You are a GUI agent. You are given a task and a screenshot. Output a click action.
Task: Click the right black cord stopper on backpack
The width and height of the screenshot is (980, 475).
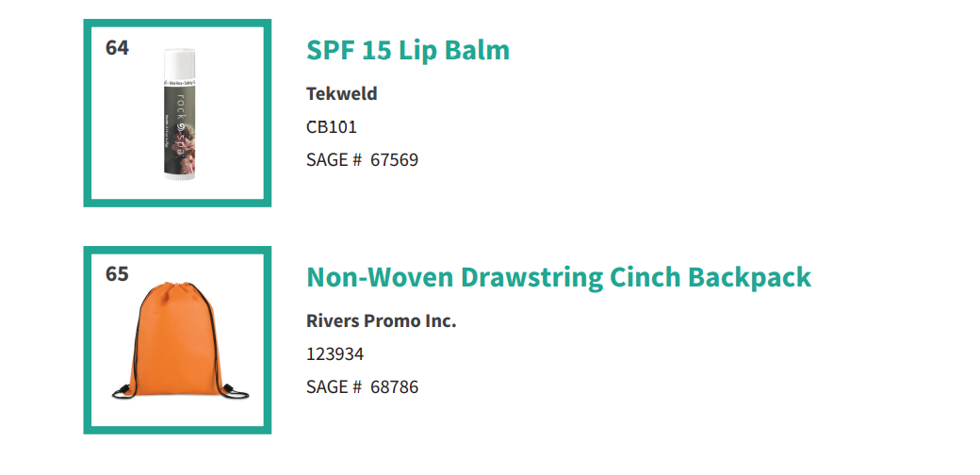click(x=238, y=393)
